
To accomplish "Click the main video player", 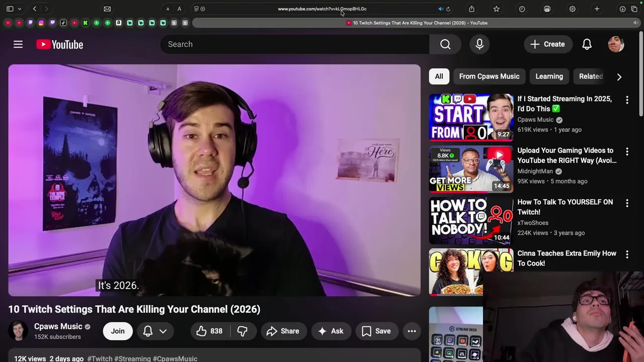I will click(214, 180).
